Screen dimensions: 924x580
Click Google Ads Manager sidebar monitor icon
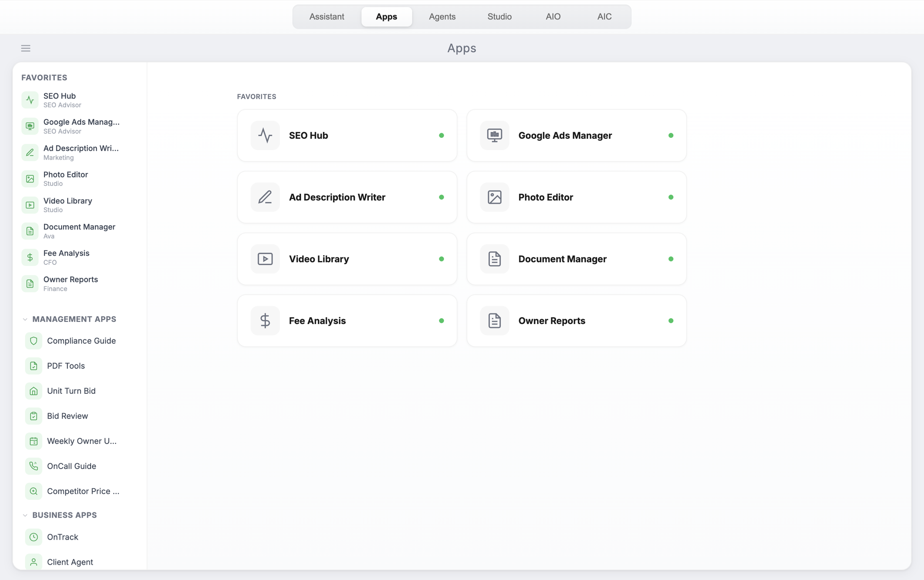pyautogui.click(x=30, y=126)
